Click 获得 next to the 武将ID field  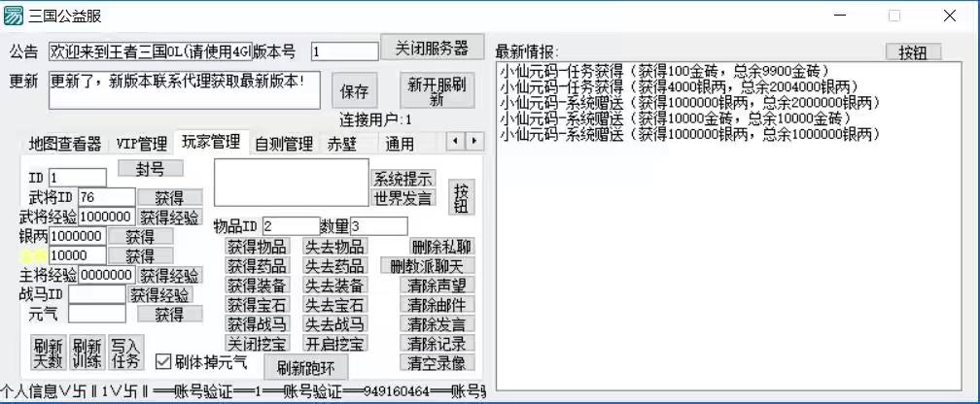coord(169,198)
